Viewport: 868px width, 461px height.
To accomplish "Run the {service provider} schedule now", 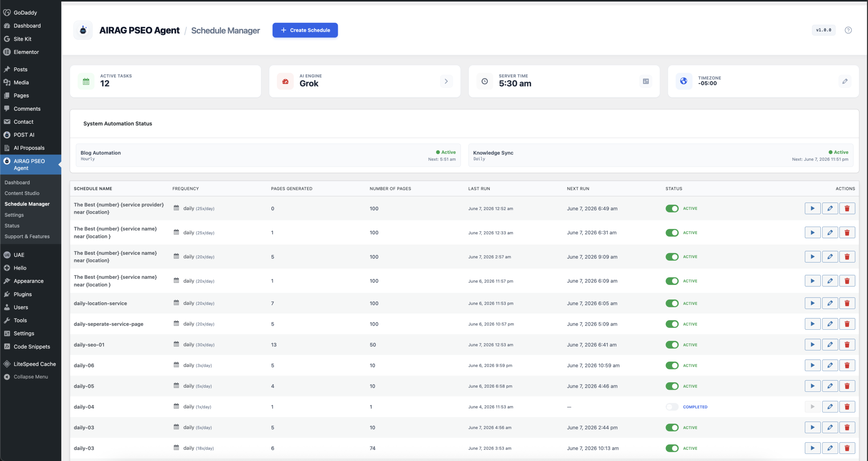I will point(812,208).
